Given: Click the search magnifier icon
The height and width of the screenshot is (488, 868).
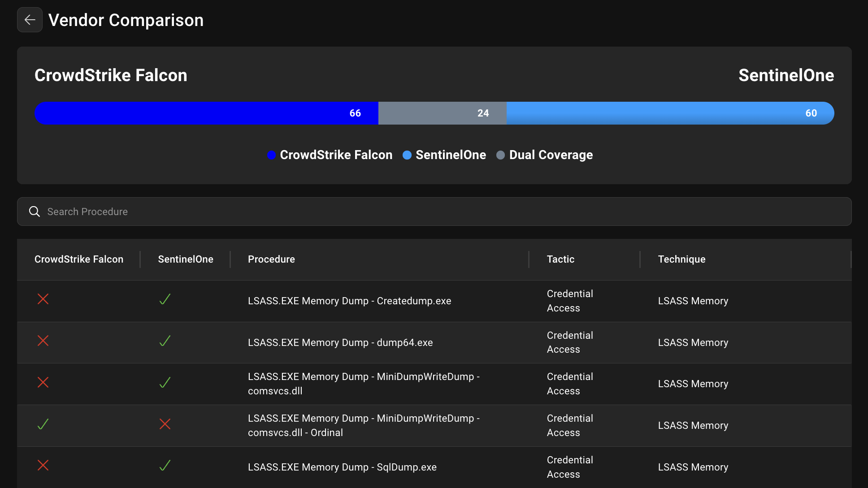Looking at the screenshot, I should tap(35, 212).
